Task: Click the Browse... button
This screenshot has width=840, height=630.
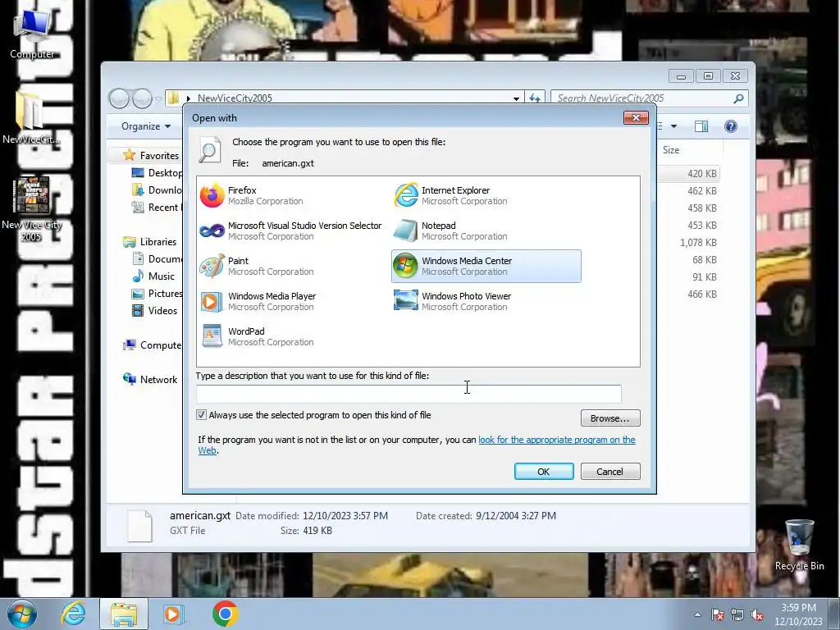Action: point(610,418)
